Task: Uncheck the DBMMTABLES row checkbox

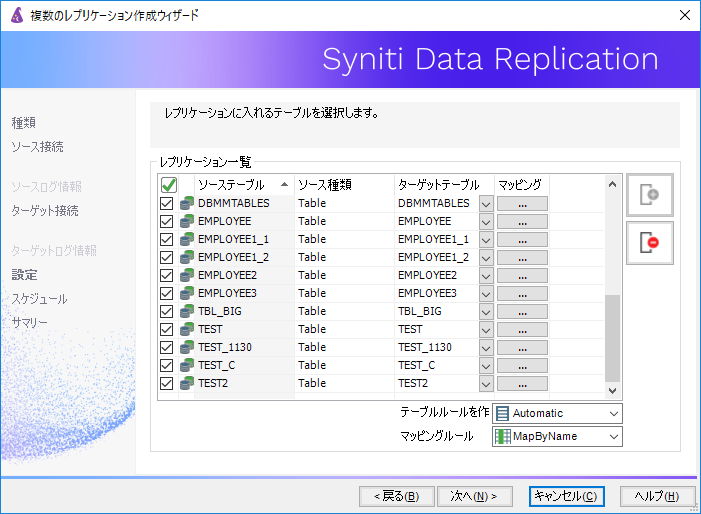Action: click(x=166, y=203)
